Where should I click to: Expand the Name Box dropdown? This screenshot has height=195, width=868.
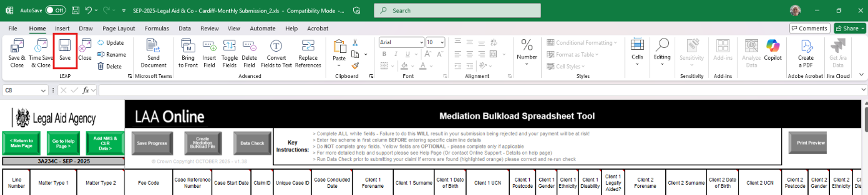43,91
